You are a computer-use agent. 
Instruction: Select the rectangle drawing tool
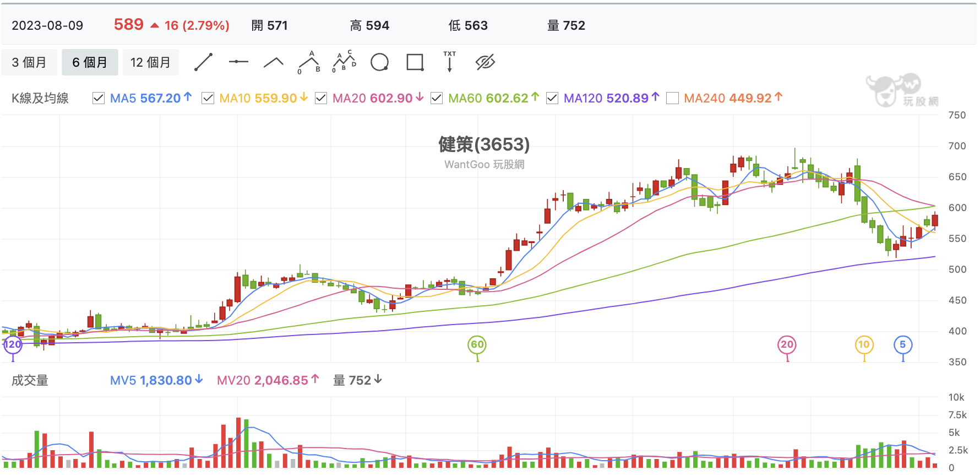pos(415,62)
